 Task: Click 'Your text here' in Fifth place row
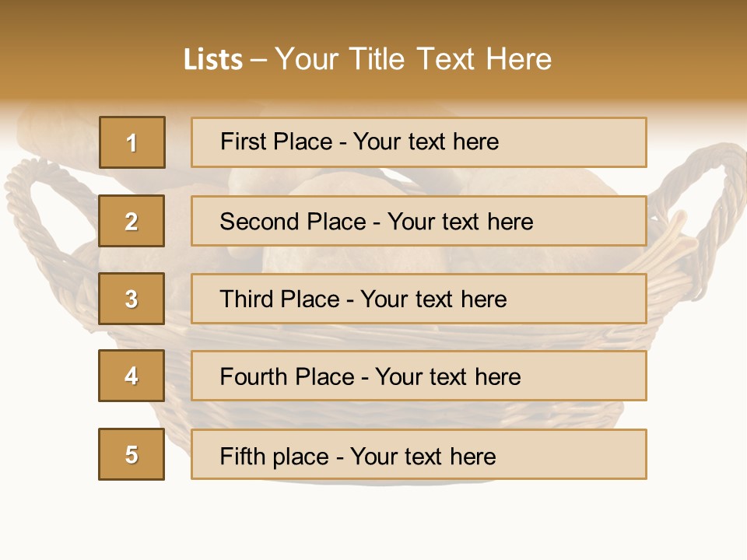click(x=423, y=457)
